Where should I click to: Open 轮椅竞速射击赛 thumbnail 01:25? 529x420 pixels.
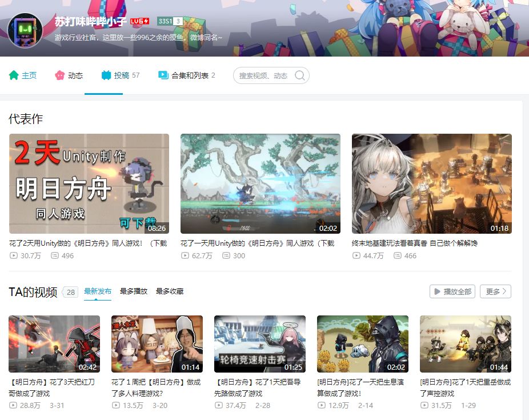point(260,344)
